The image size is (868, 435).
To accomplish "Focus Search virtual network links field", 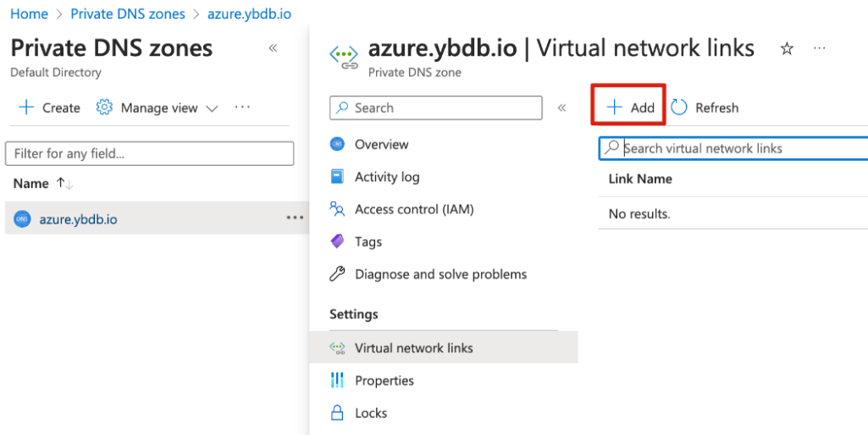I will coord(733,148).
